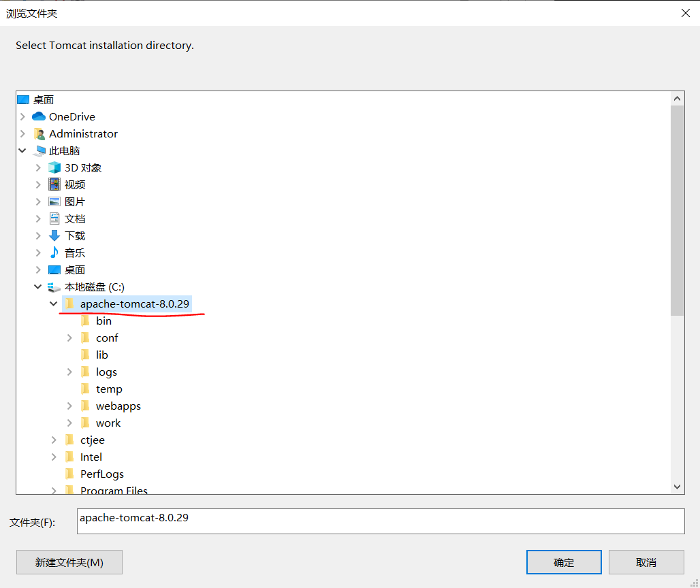Select the bin folder name

(104, 321)
